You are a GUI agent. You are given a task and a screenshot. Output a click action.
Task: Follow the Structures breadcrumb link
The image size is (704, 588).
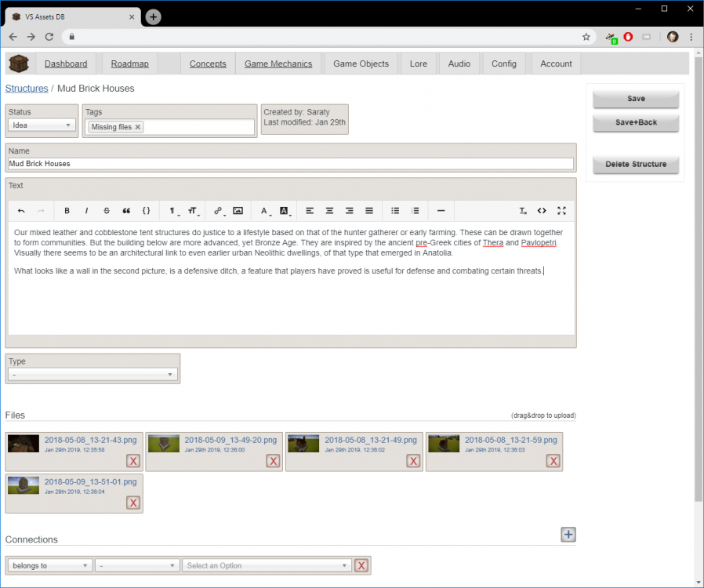coord(27,89)
